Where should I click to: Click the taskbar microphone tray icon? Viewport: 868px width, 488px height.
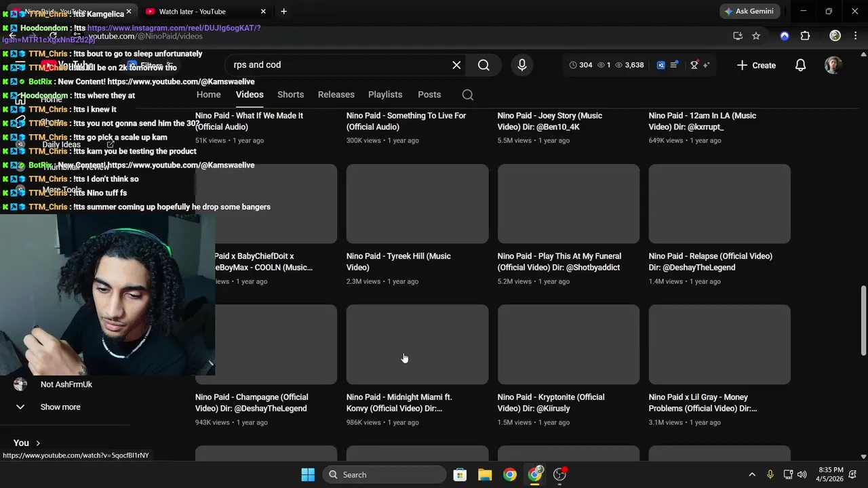[770, 474]
